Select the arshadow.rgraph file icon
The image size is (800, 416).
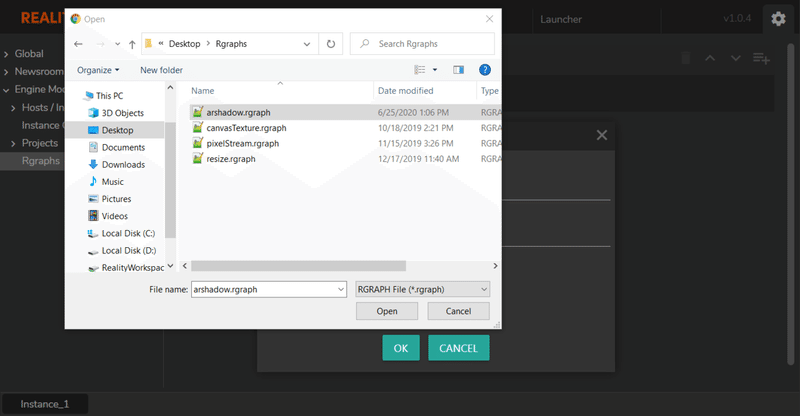tap(197, 112)
